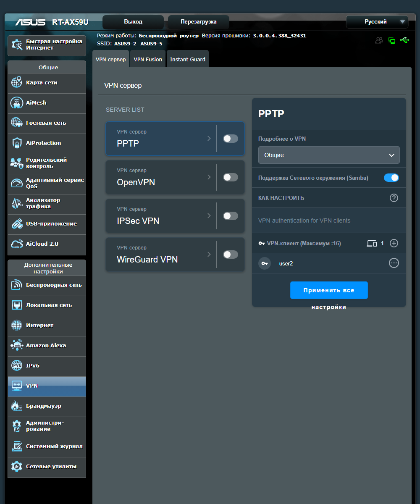This screenshot has height=504, width=420.
Task: Click the users status icon in header
Action: point(379,40)
